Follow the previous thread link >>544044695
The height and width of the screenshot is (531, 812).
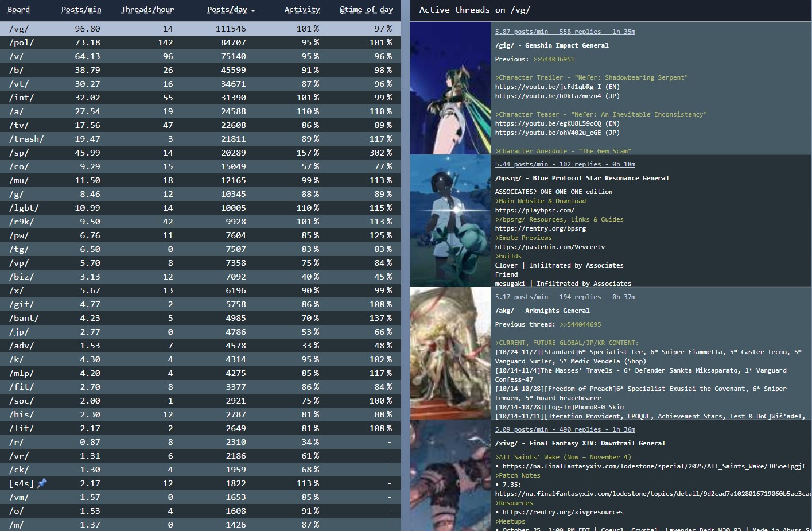tap(580, 324)
